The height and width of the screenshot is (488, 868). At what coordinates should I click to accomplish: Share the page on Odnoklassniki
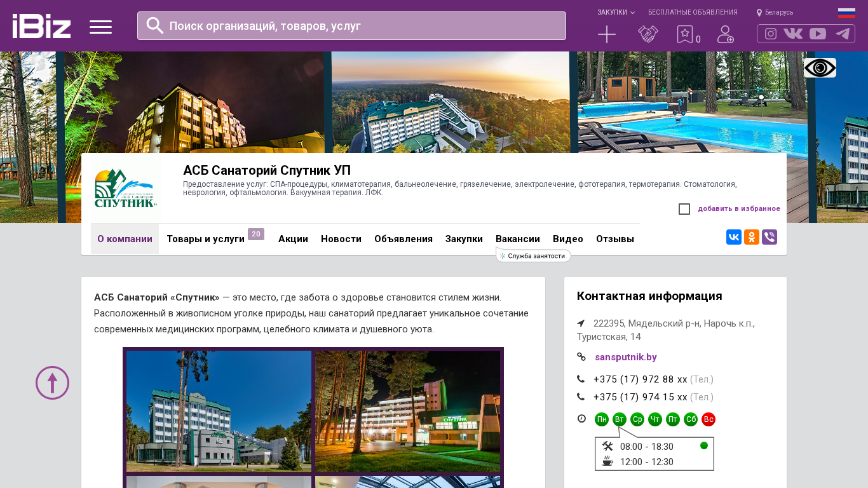click(x=752, y=237)
